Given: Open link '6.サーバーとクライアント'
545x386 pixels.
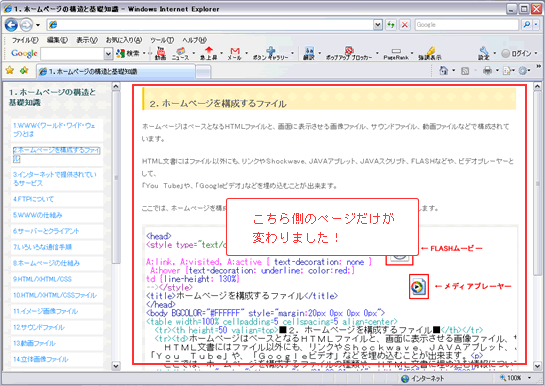Looking at the screenshot, I should click(46, 231).
